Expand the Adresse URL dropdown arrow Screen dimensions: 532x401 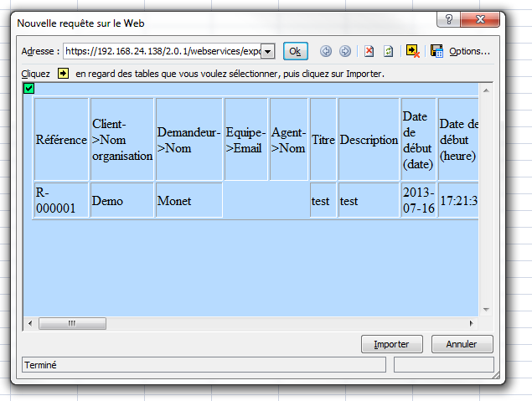tap(267, 52)
